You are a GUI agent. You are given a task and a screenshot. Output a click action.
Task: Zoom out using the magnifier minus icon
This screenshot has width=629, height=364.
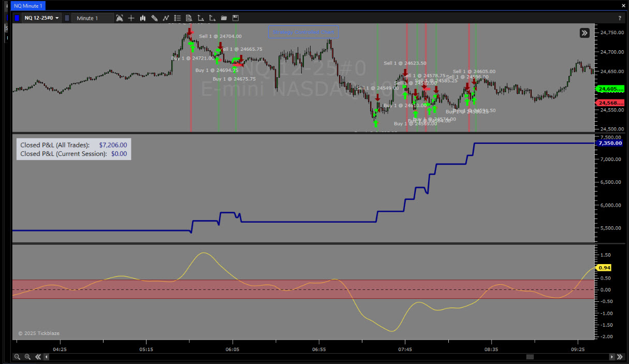tap(17, 357)
